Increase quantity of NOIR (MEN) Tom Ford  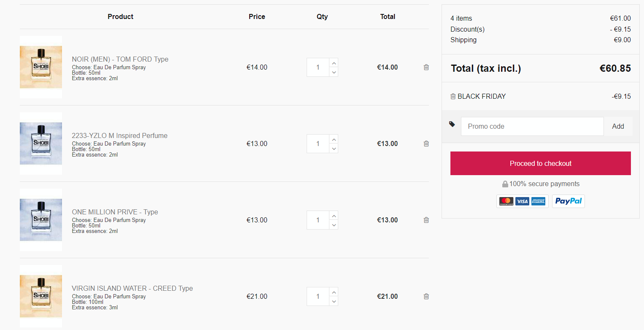pos(334,63)
